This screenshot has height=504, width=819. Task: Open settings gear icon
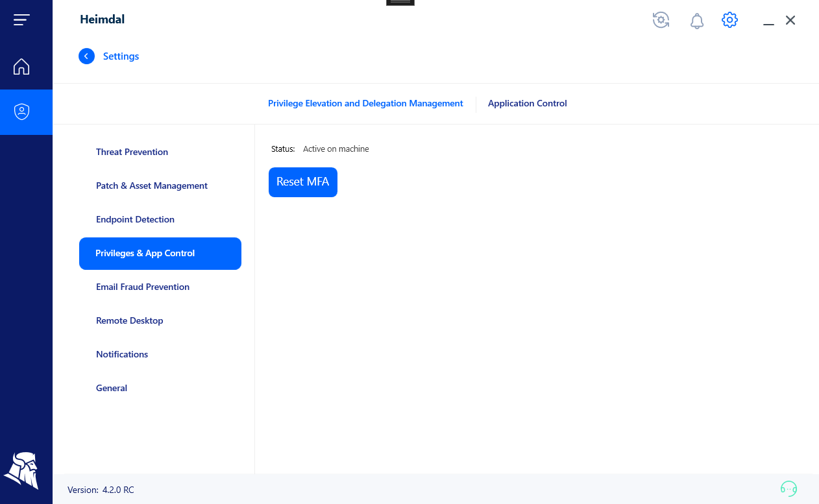click(730, 20)
